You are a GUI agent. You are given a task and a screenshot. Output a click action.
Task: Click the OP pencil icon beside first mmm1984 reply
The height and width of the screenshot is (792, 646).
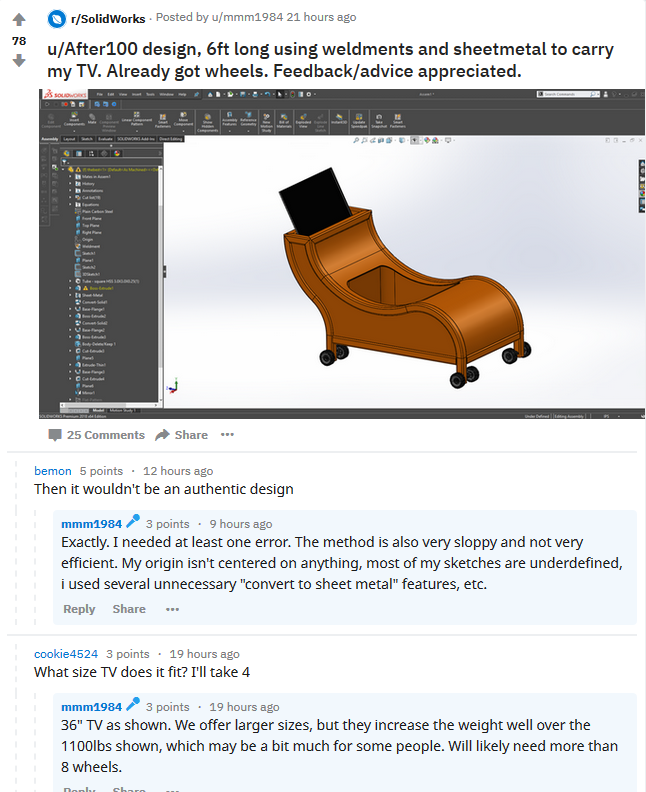tap(133, 523)
